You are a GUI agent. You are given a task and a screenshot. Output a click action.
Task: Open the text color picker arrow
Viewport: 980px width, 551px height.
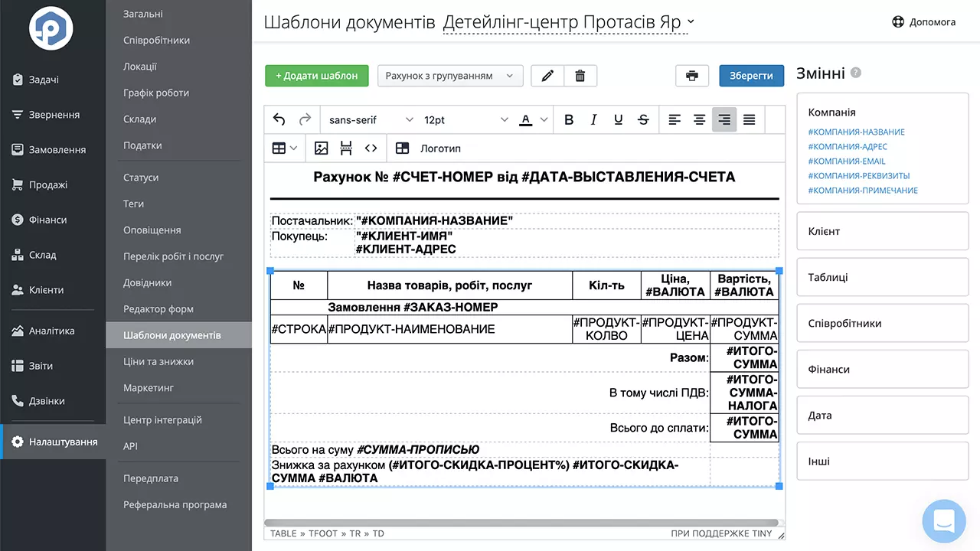544,119
